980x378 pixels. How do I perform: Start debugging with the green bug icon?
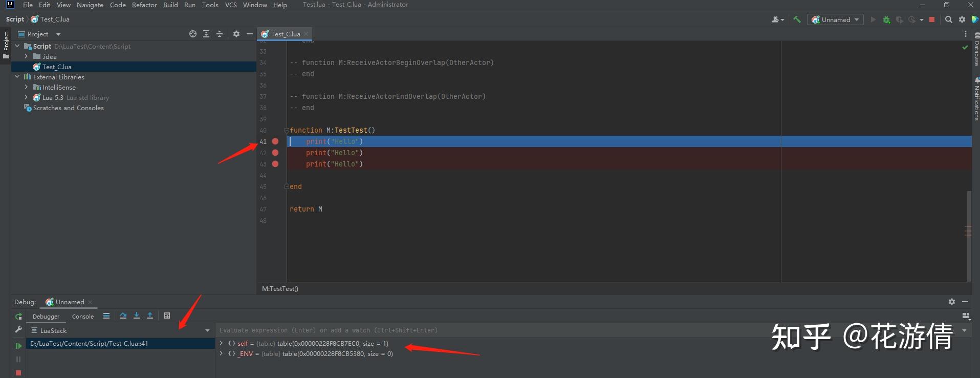(x=886, y=19)
